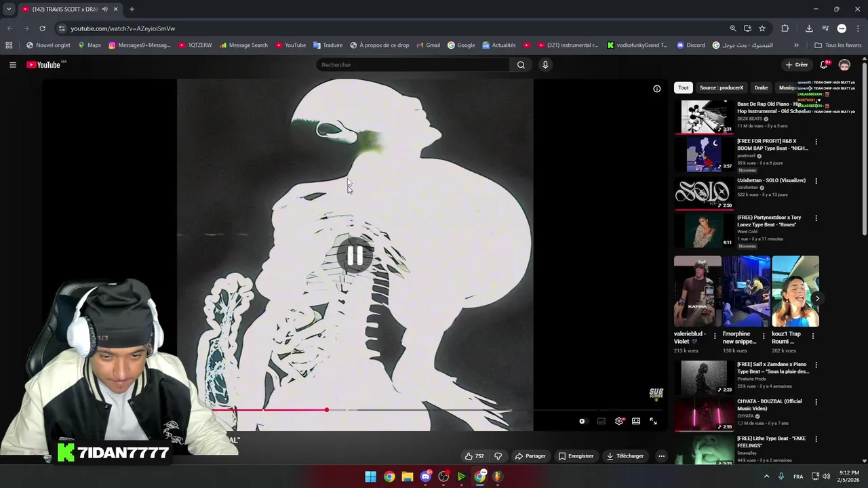The image size is (868, 488).
Task: Open Windows Start menu
Action: [370, 476]
